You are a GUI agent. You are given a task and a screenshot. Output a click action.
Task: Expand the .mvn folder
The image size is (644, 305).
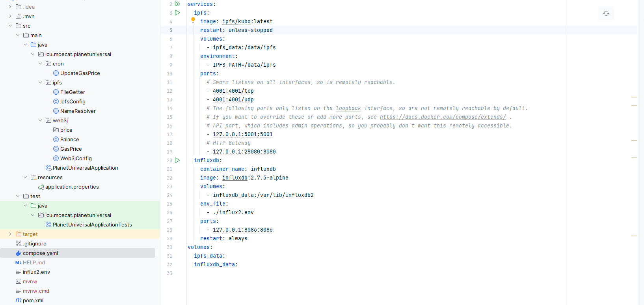click(10, 16)
